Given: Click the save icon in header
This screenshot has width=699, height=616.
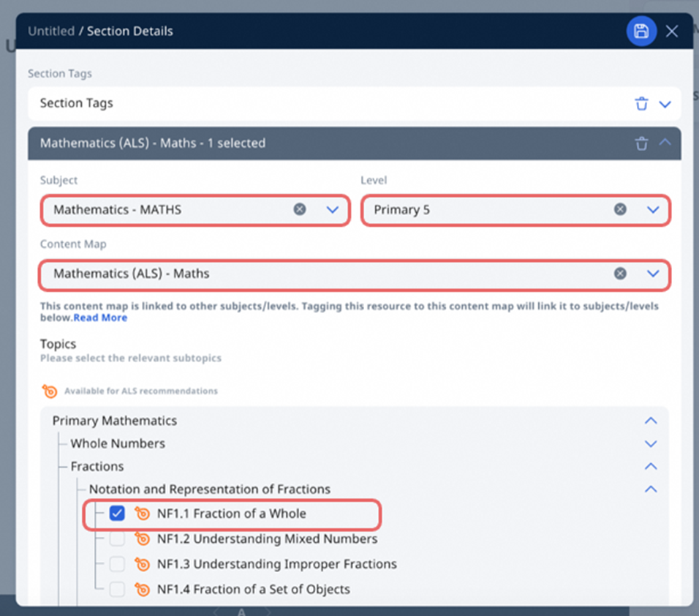Looking at the screenshot, I should coord(641,31).
